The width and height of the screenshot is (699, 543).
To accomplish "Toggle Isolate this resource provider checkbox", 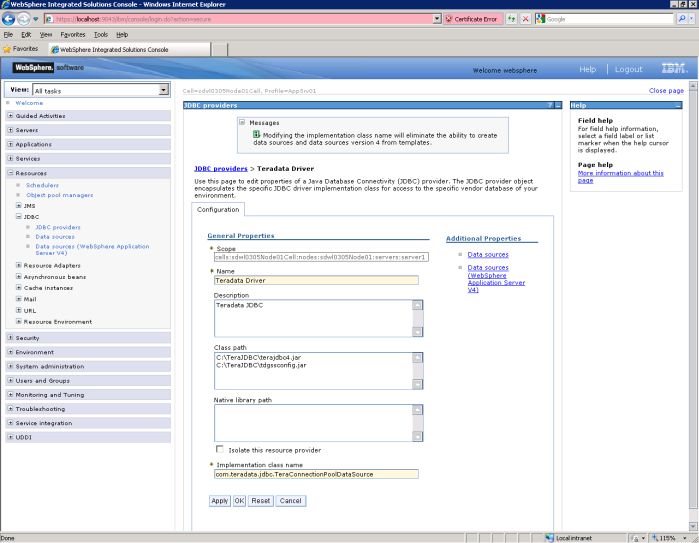I will click(x=219, y=449).
